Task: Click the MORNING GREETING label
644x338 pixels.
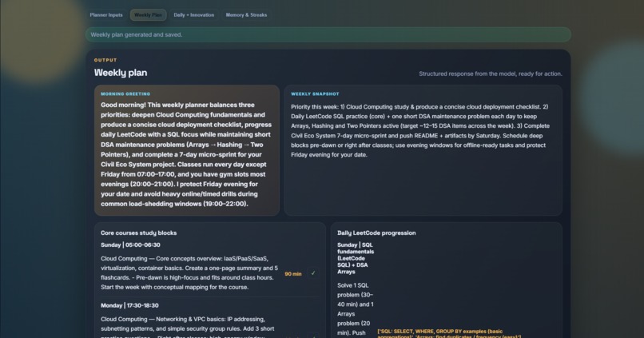Action: pos(125,94)
